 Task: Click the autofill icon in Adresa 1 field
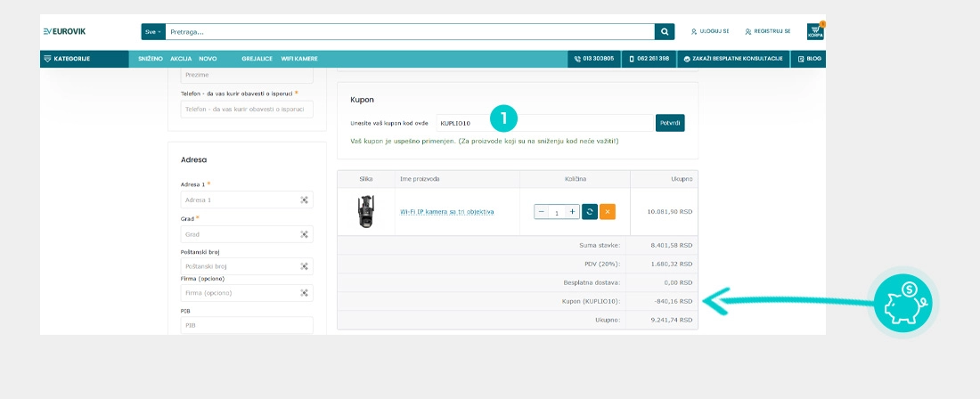[x=304, y=199]
